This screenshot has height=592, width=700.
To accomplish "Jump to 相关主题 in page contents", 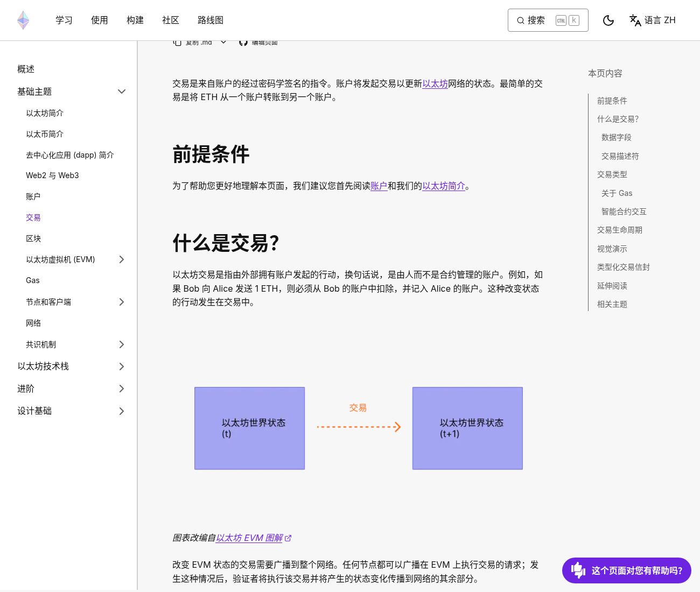I will 612,304.
